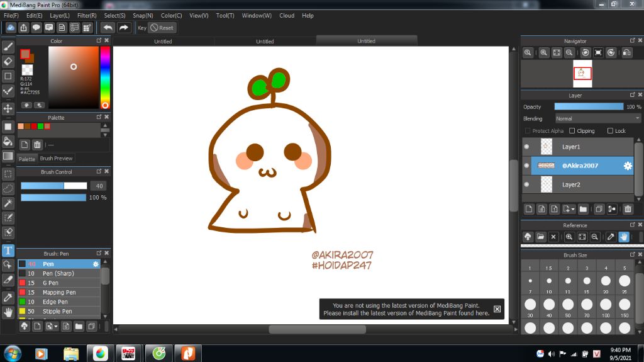Check the Protect Alpha checkbox
Image resolution: width=644 pixels, height=362 pixels.
click(528, 131)
